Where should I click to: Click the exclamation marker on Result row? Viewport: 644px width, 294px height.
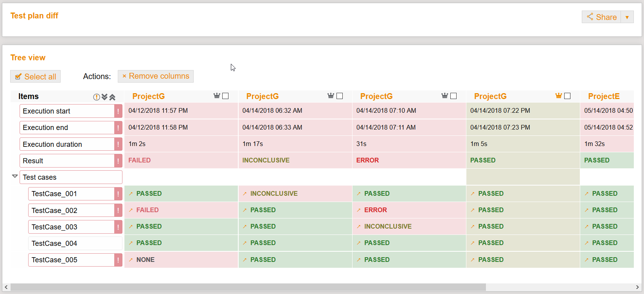tap(118, 161)
